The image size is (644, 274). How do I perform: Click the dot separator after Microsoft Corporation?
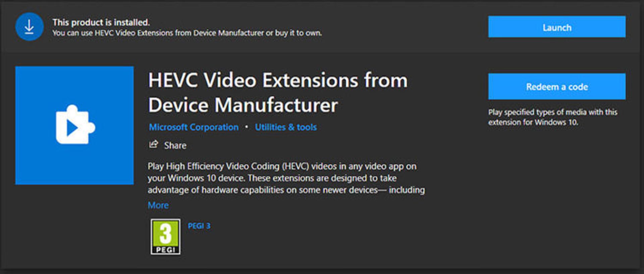(x=247, y=127)
